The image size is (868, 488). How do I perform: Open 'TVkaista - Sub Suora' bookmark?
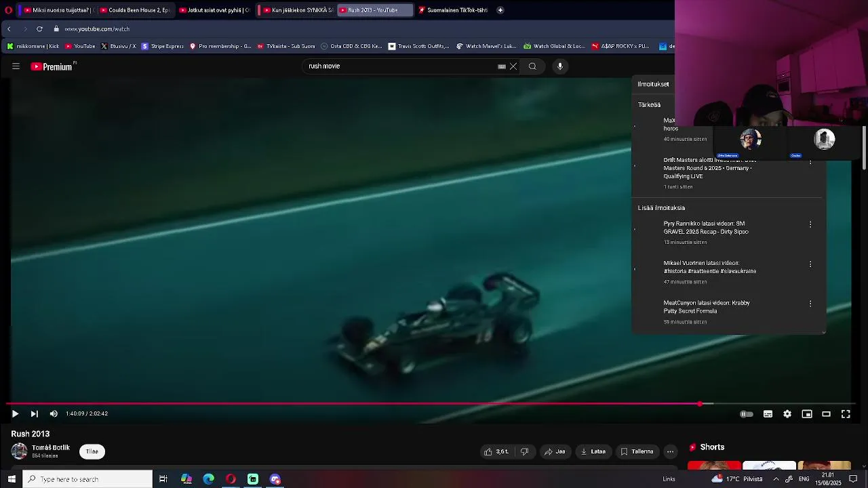point(285,46)
